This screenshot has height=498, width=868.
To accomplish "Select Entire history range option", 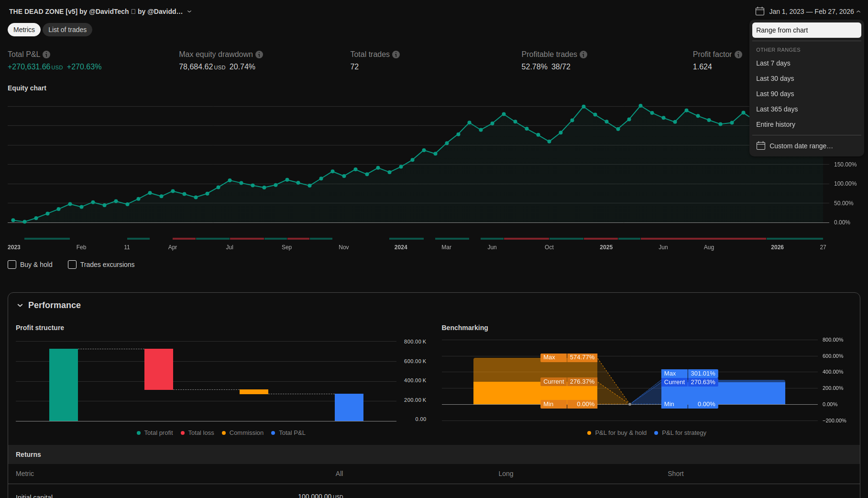I will 775,124.
